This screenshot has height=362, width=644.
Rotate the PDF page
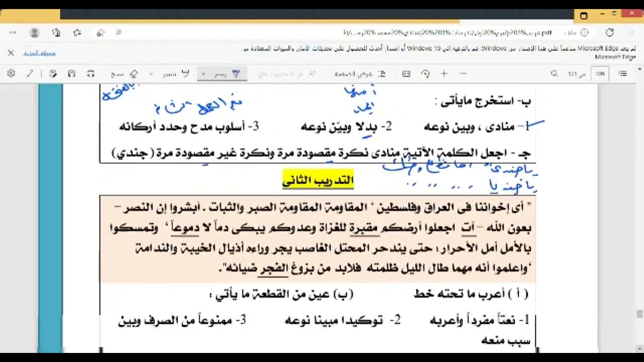pyautogui.click(x=426, y=74)
